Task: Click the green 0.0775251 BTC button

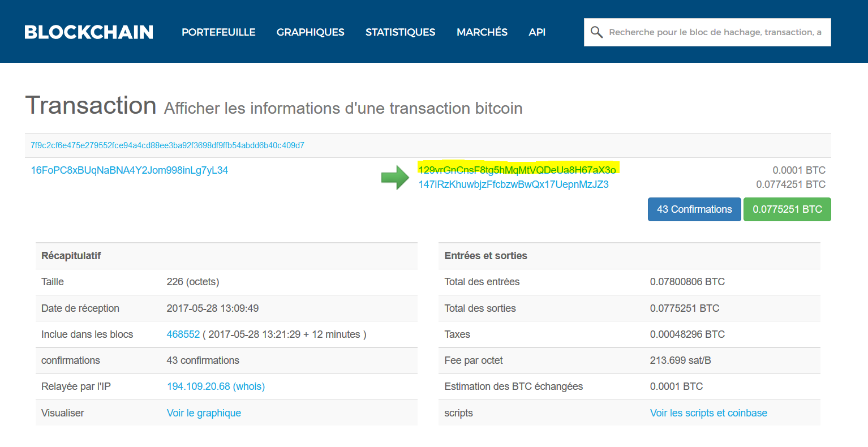Action: (x=787, y=209)
